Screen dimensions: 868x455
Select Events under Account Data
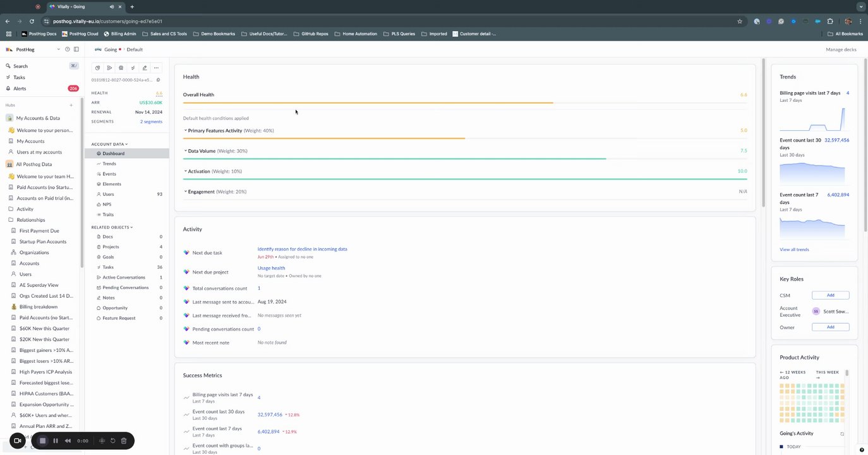click(x=109, y=173)
